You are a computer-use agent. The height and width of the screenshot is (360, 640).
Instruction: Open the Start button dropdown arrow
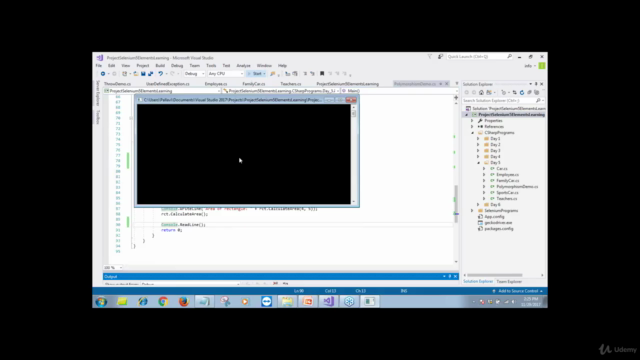click(264, 74)
